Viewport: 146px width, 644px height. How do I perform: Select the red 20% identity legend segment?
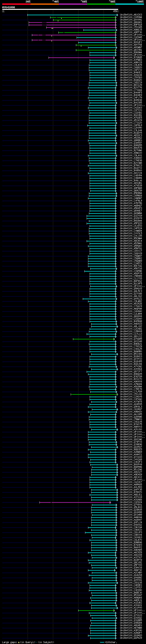[16, 4]
